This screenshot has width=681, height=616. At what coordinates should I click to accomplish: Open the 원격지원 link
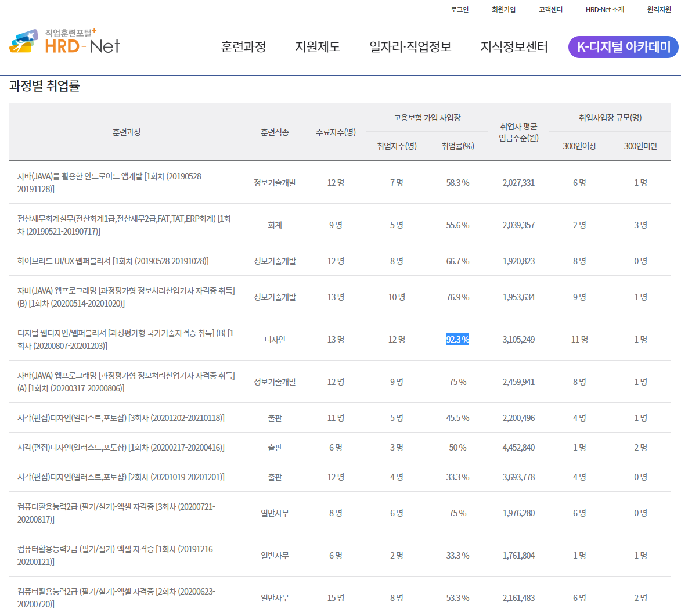tap(659, 9)
